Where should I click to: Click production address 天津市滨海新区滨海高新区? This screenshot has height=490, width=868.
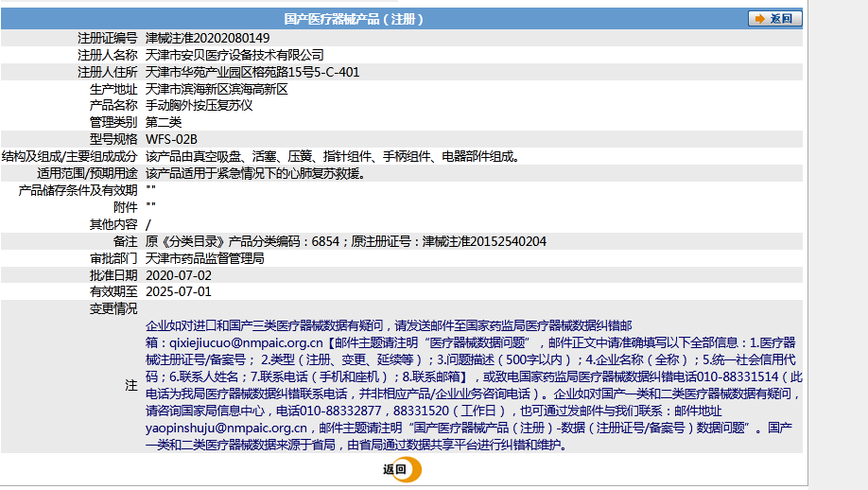[217, 89]
